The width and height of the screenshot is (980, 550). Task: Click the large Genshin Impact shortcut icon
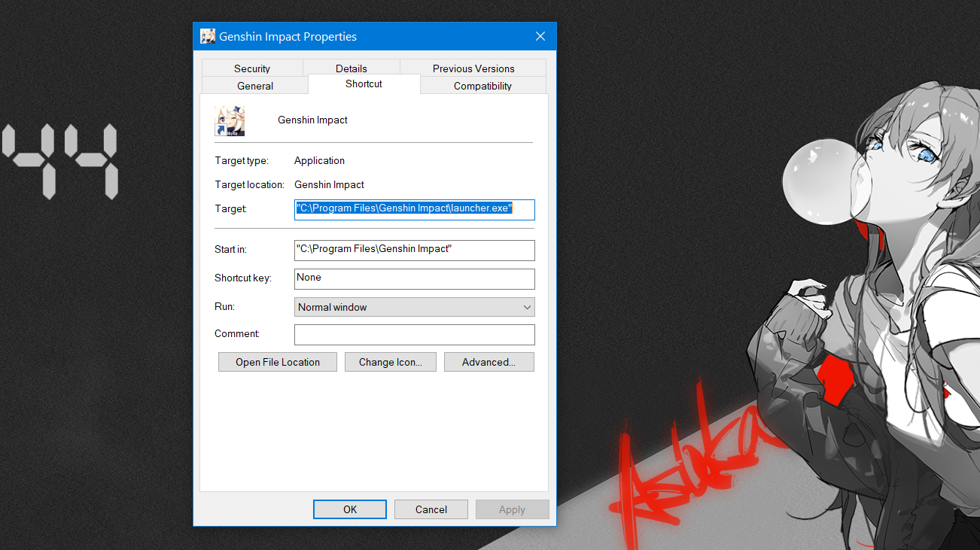coord(230,120)
